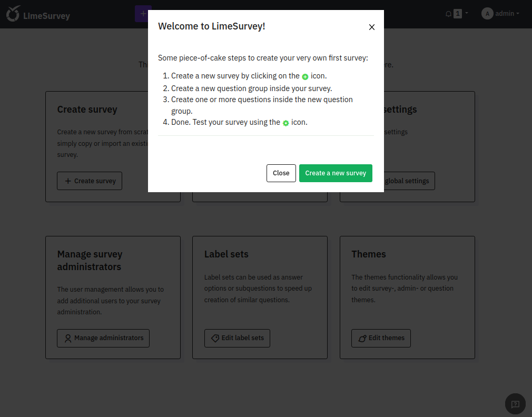The image size is (532, 417).
Task: Click the Themes card heading
Action: [x=369, y=254]
